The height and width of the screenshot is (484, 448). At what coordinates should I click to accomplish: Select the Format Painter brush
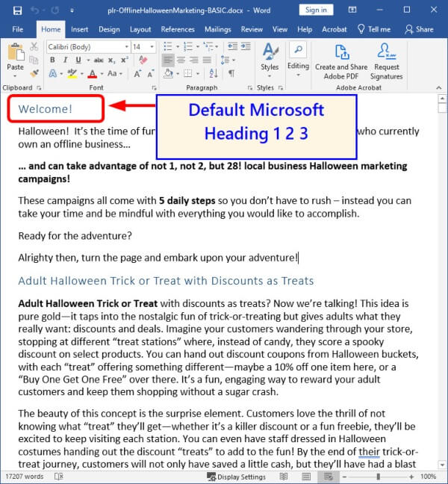(34, 73)
